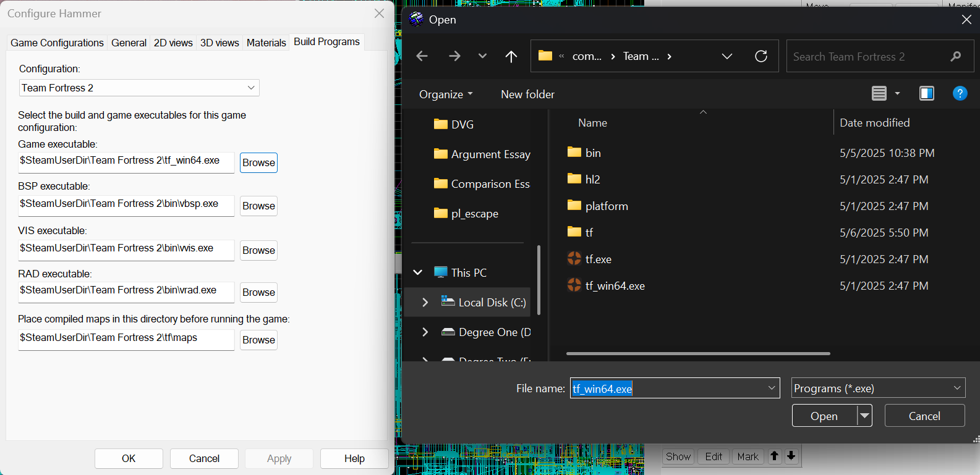The width and height of the screenshot is (980, 475).
Task: Select Local Disk (C:) drive
Action: [483, 302]
